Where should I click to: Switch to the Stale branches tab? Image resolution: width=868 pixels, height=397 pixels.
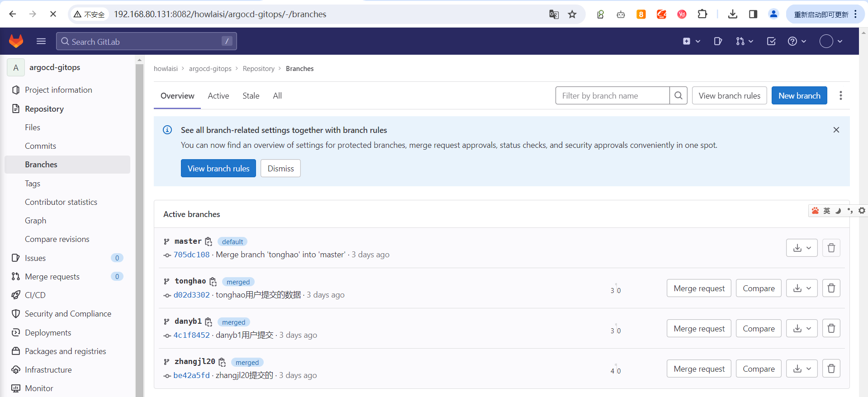coord(251,96)
